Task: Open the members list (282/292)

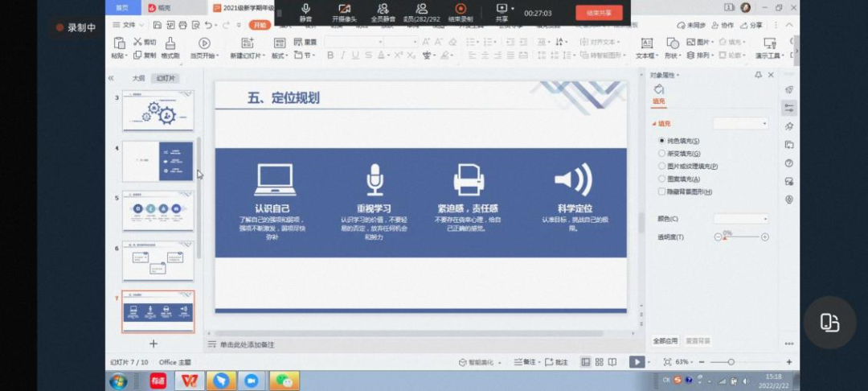Action: coord(421,11)
